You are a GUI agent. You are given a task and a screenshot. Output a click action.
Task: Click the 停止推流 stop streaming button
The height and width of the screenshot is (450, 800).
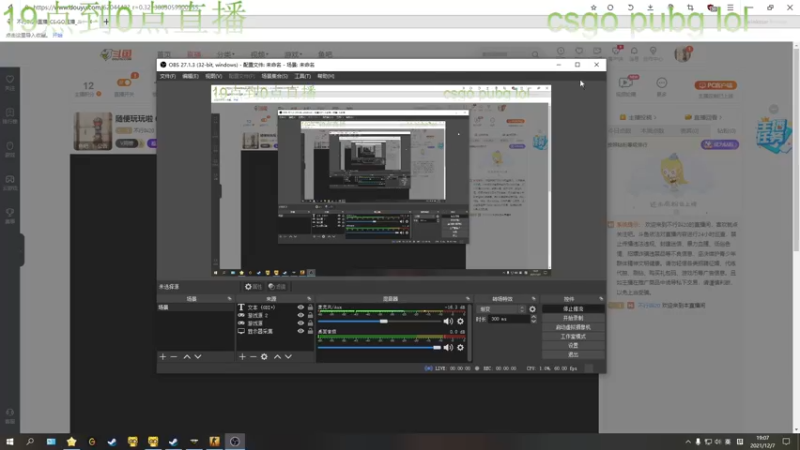tap(573, 309)
